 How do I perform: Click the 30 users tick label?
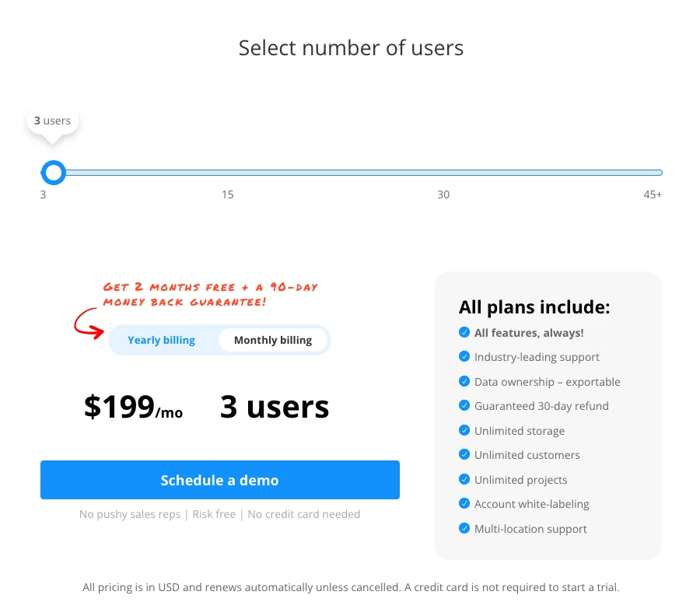(443, 194)
